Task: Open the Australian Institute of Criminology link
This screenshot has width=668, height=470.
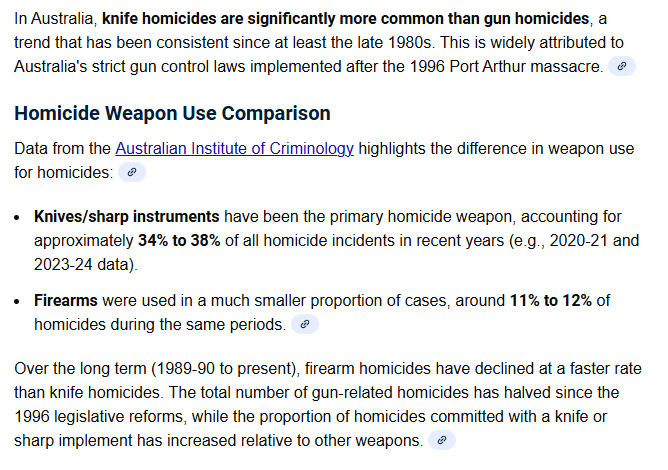Action: (234, 149)
